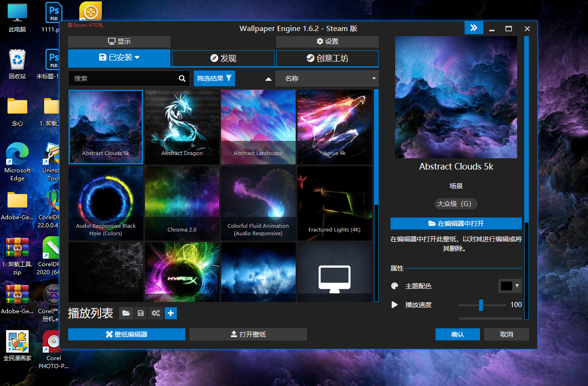Switch to 发现 tab
588x386 pixels.
[223, 58]
